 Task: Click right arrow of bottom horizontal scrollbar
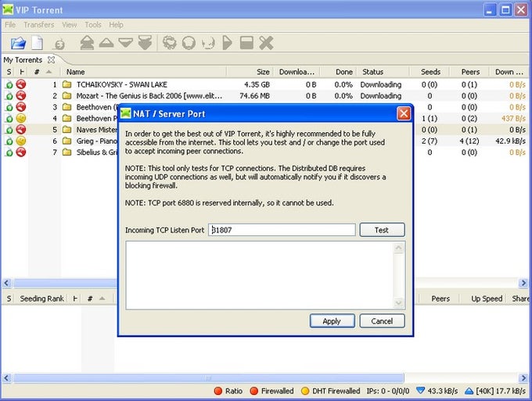click(x=523, y=378)
